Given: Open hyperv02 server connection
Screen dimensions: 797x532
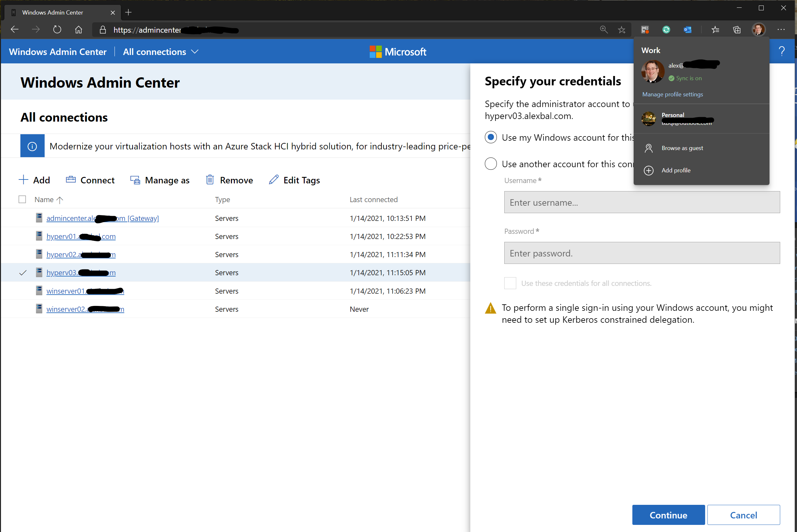Looking at the screenshot, I should 81,254.
